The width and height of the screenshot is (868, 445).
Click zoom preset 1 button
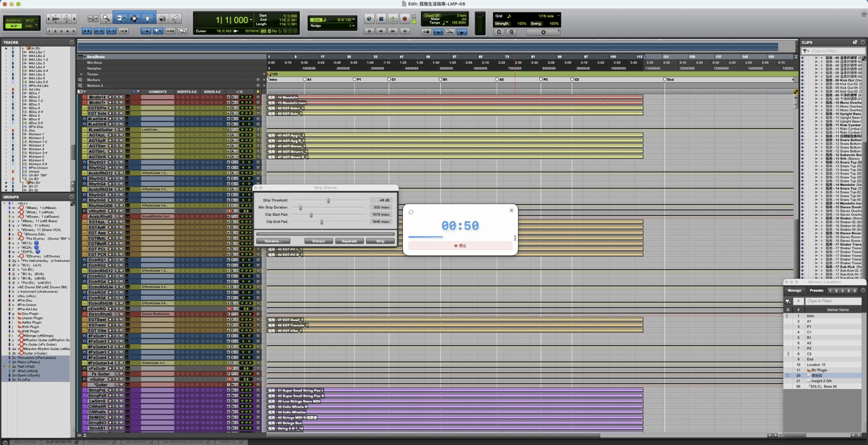click(49, 31)
